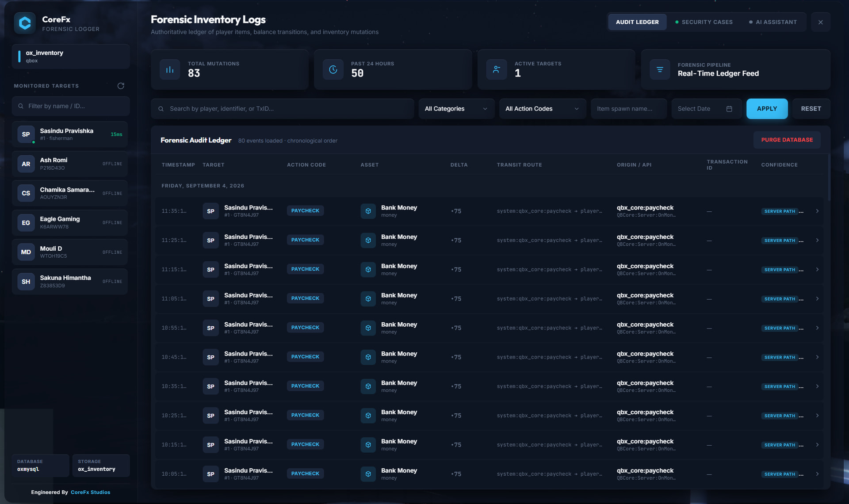
Task: Click the SP avatar for Sasindu Pravishka in the sidebar
Action: 26,134
